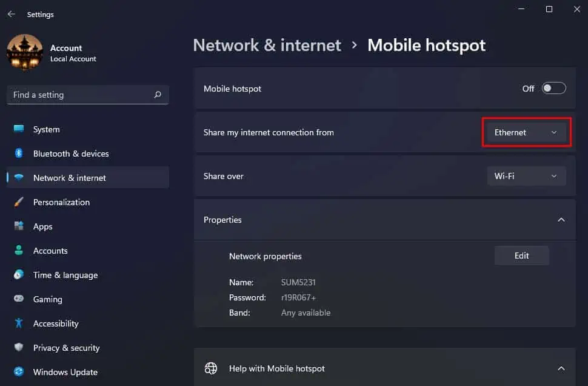The image size is (588, 386).
Task: Click the Find a setting search box
Action: 82,95
